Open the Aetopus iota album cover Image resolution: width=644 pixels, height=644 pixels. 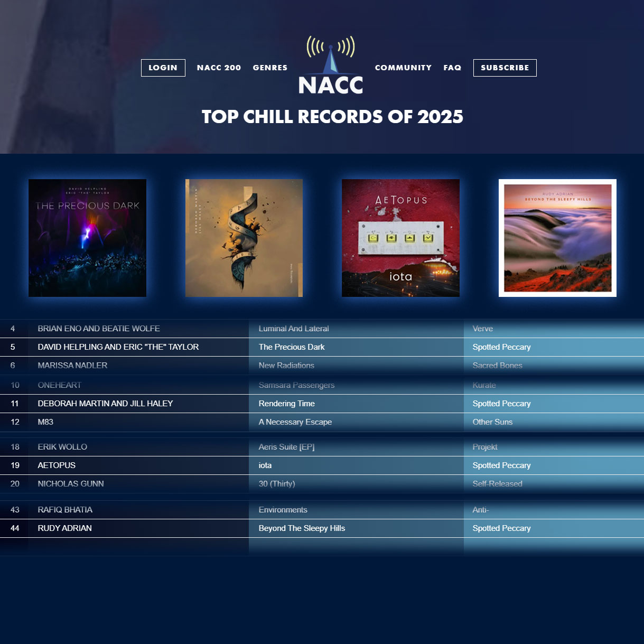click(400, 238)
